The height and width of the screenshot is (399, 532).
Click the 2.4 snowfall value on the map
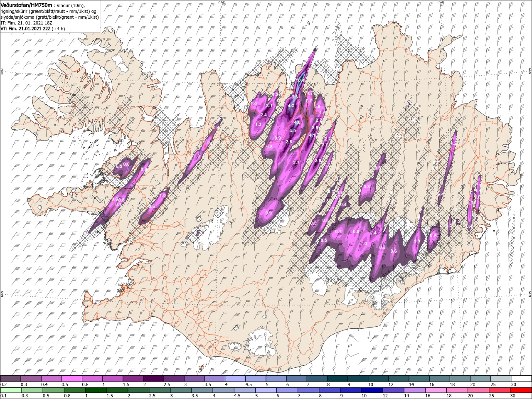point(264,115)
